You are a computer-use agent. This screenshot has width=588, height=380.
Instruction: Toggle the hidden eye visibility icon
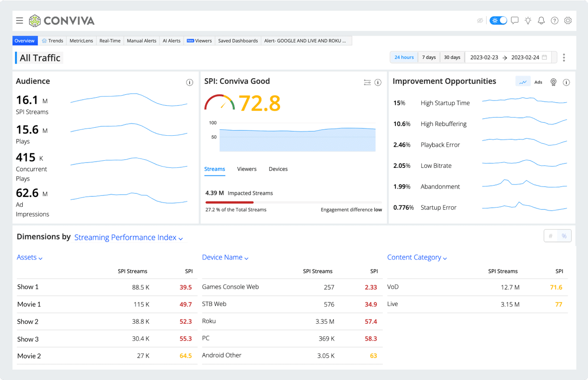pos(480,21)
